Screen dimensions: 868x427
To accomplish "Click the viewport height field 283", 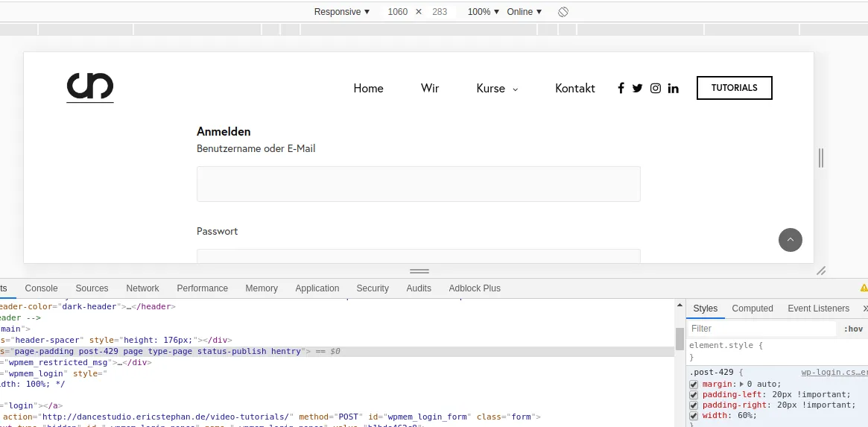I will [x=440, y=12].
